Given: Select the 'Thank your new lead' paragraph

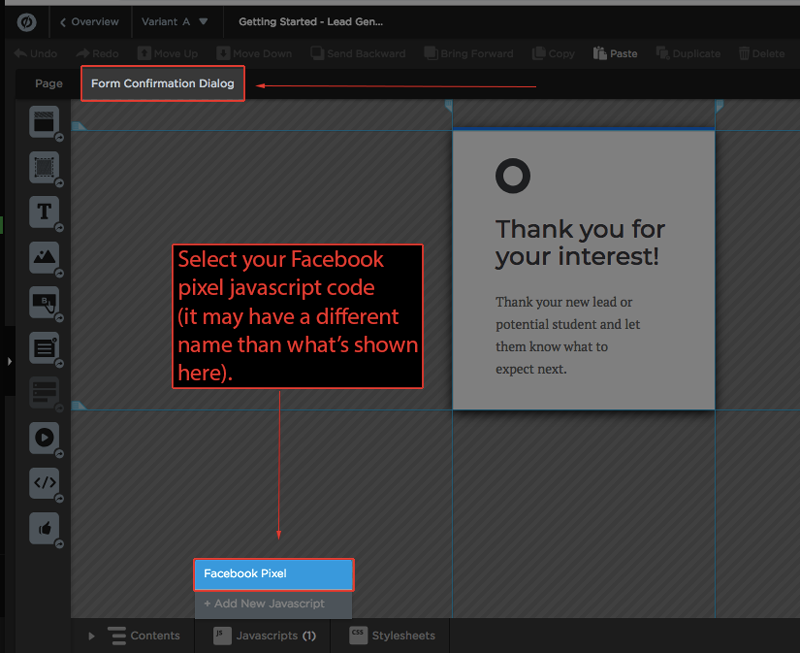Looking at the screenshot, I should tap(568, 335).
